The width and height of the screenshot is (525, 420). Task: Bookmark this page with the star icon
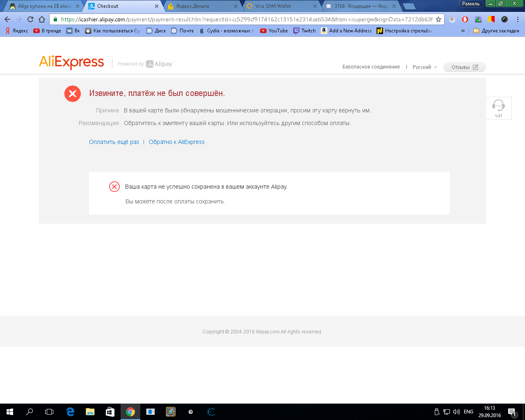click(x=438, y=19)
